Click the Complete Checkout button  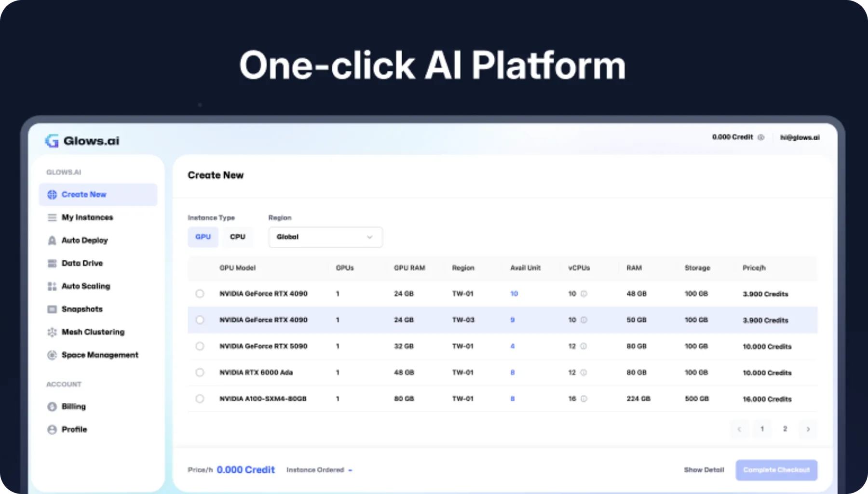(776, 470)
